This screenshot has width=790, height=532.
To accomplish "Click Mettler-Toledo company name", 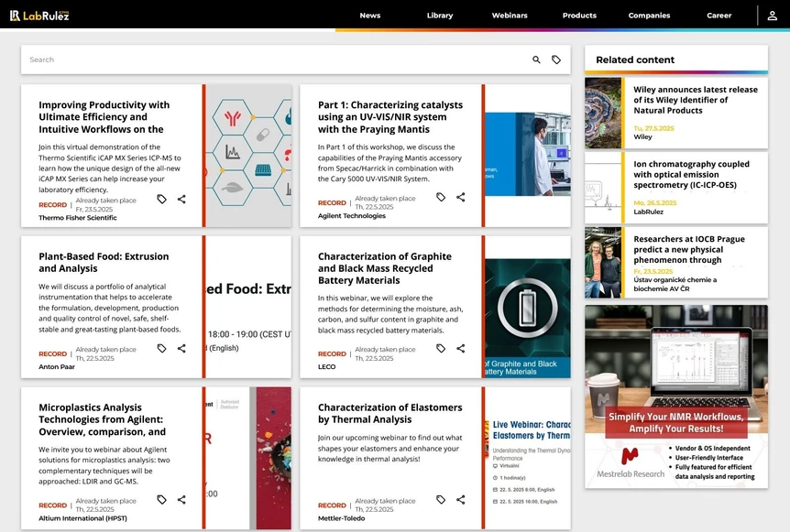I will click(341, 518).
